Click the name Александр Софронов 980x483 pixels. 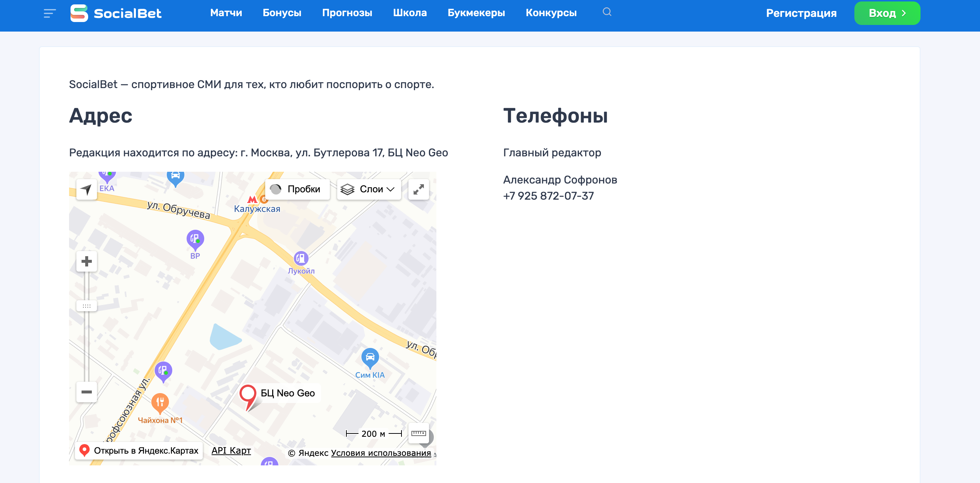pos(560,180)
